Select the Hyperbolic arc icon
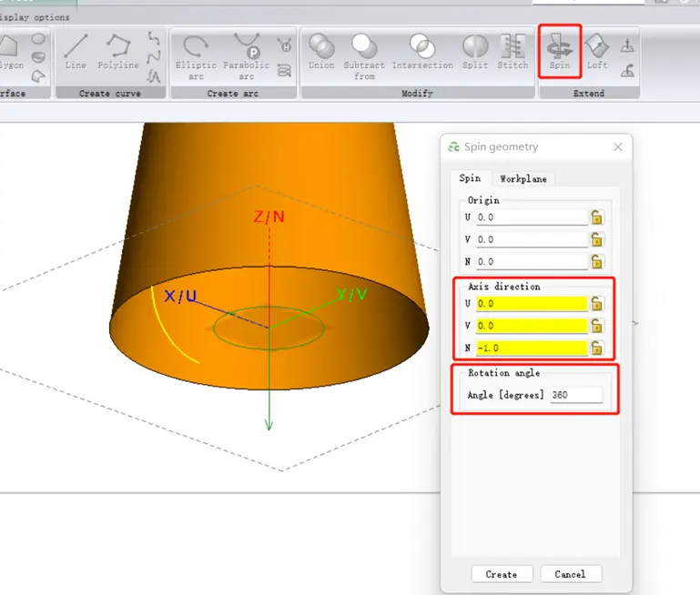Viewport: 700px width, 595px height. (284, 45)
